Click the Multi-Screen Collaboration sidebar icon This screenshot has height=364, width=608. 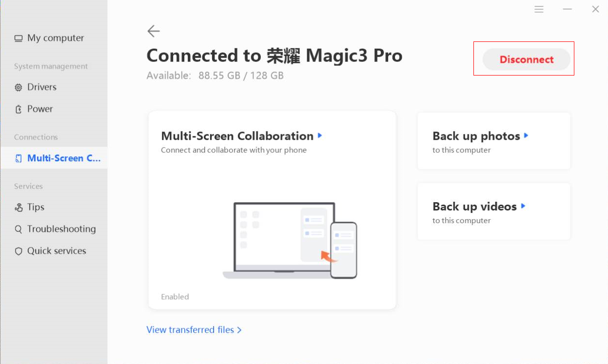tap(19, 158)
